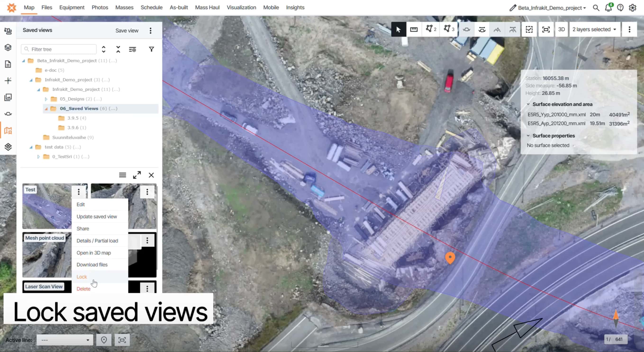Click the zoom-to-line frame button at bottom
This screenshot has height=352, width=644.
(x=122, y=340)
